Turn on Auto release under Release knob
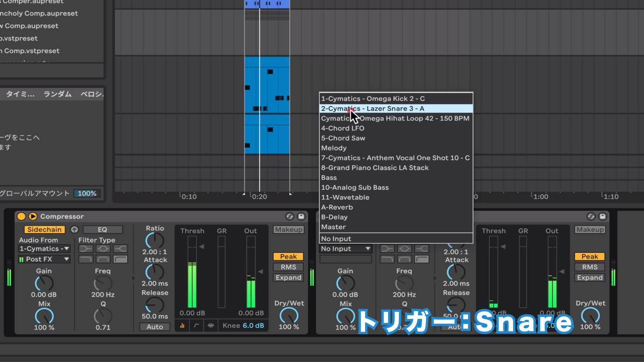The image size is (644, 362). pos(154,327)
